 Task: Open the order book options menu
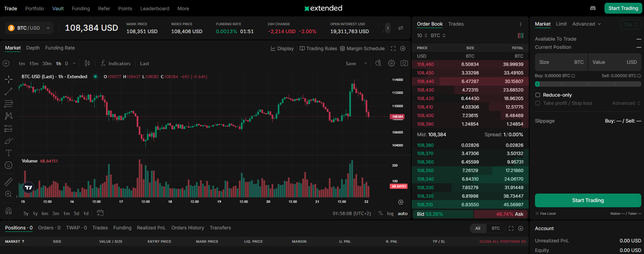click(x=520, y=24)
